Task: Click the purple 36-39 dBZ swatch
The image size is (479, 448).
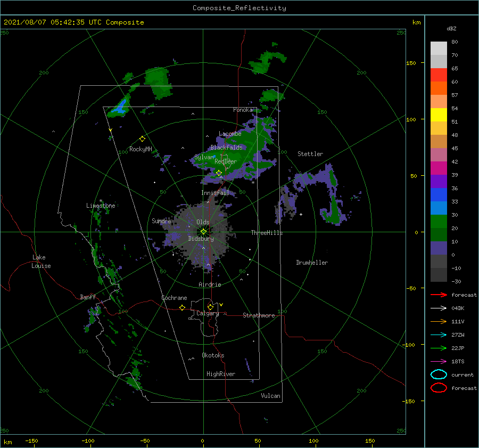Action: pyautogui.click(x=439, y=182)
